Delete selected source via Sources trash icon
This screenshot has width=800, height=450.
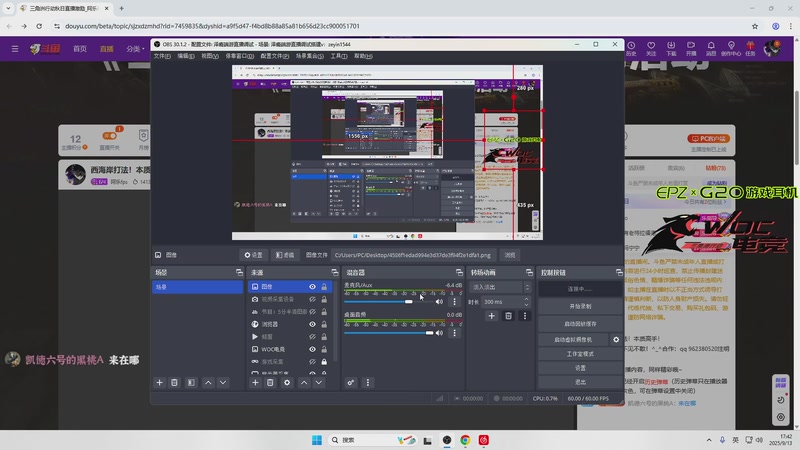(270, 383)
